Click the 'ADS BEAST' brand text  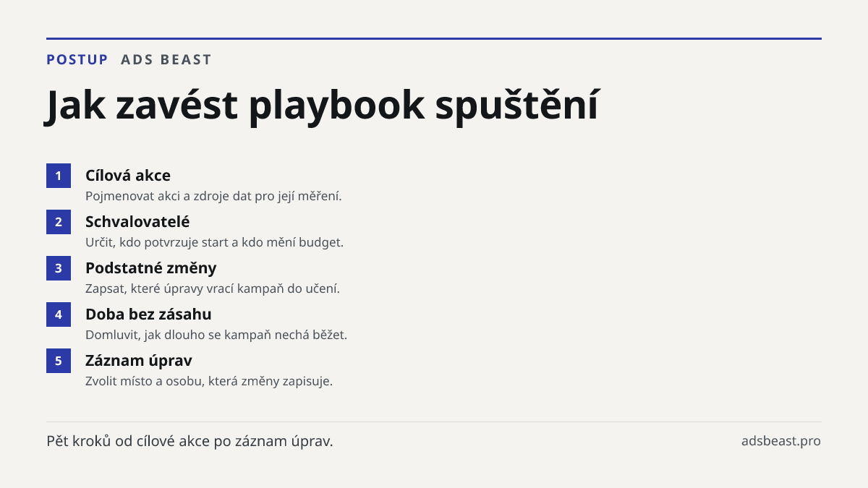[x=166, y=60]
